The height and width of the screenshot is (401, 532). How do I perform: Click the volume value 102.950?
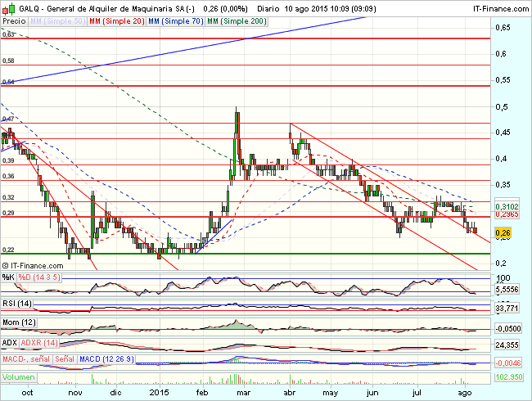pyautogui.click(x=508, y=377)
